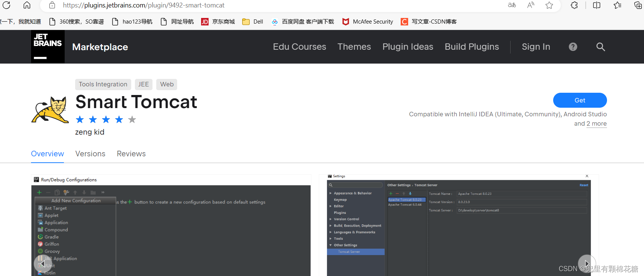Screen dimensions: 644x276
Task: Click the marketplace search magnifier icon
Action: pos(601,47)
